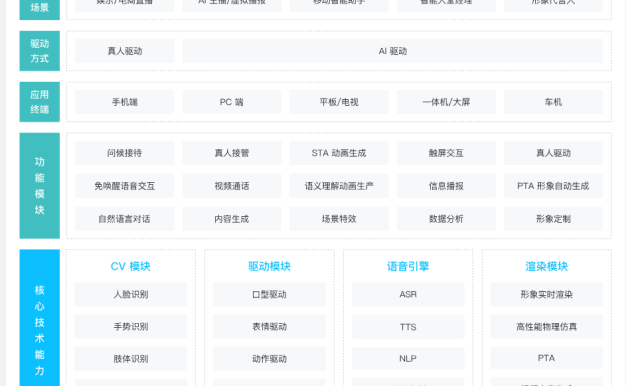Select the 内容生成 module
The image size is (626, 386).
coord(232,219)
